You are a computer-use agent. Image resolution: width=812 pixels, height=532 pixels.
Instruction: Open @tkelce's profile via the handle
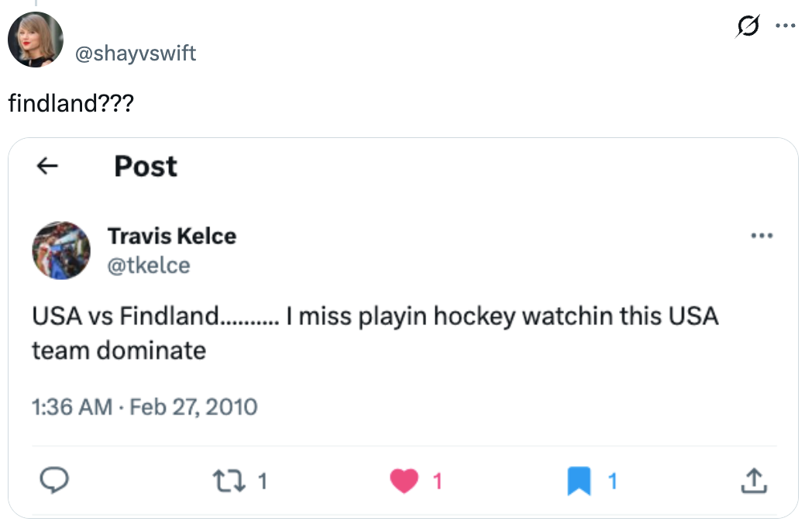[150, 265]
